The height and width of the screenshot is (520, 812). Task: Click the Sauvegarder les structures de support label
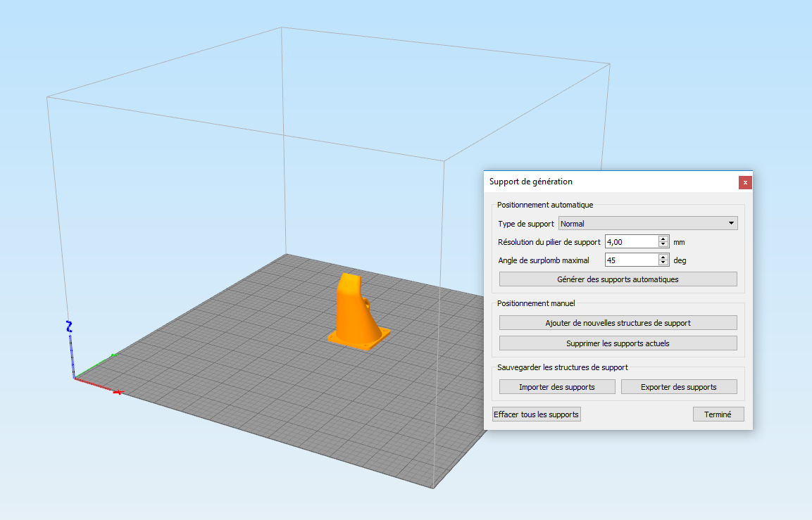pyautogui.click(x=563, y=367)
